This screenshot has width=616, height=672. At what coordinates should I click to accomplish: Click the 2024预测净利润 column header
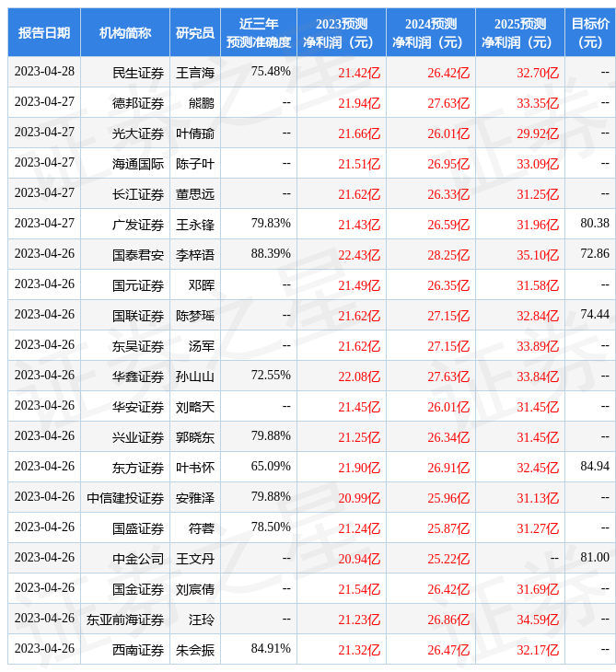coord(431,32)
